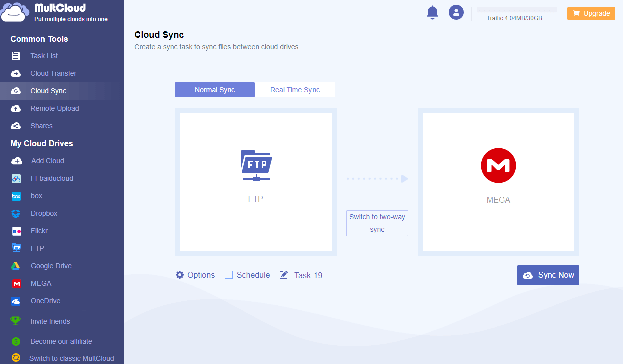Click the box drive icon
This screenshot has height=364, width=623.
(x=16, y=196)
